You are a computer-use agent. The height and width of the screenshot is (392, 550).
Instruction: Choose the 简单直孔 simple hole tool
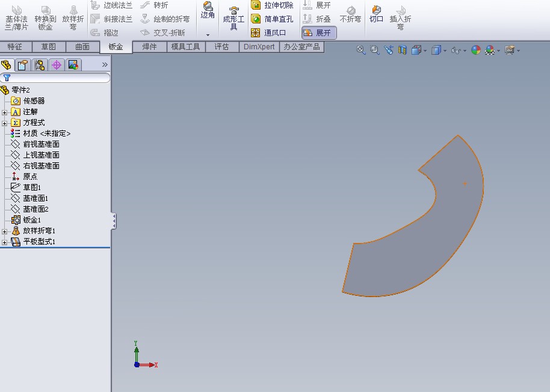click(x=272, y=19)
